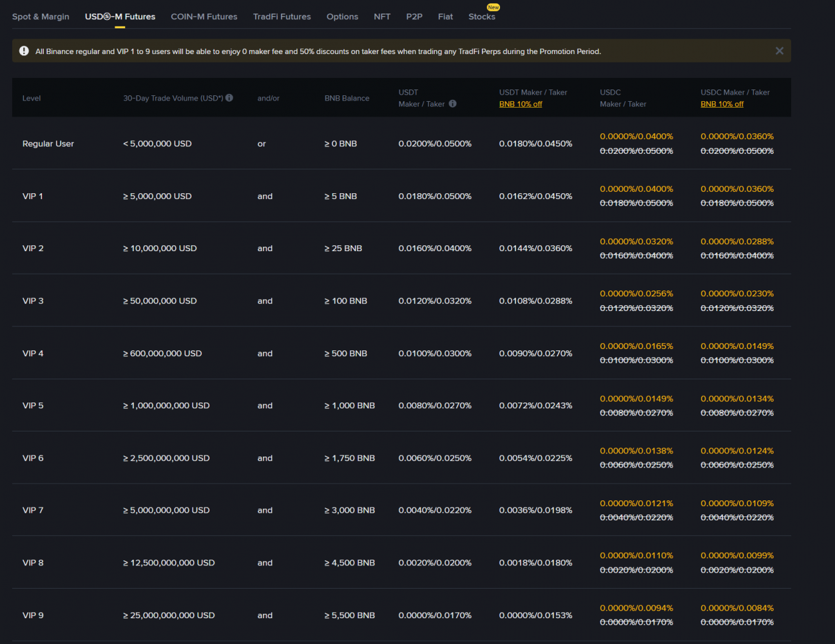The height and width of the screenshot is (644, 835).
Task: Click the 0.0000%/0.0121% fee value
Action: tap(637, 504)
